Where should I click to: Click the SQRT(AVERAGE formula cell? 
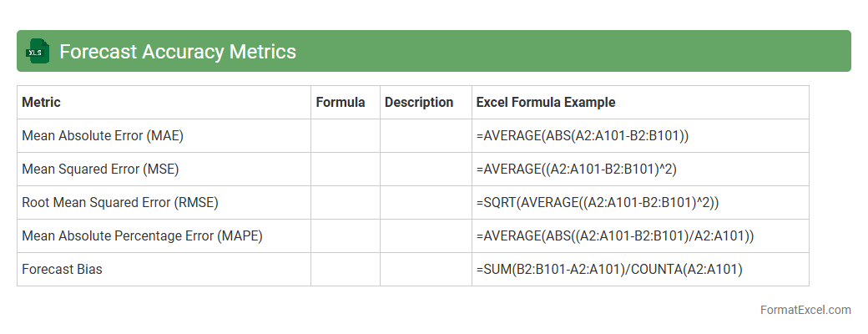[598, 203]
